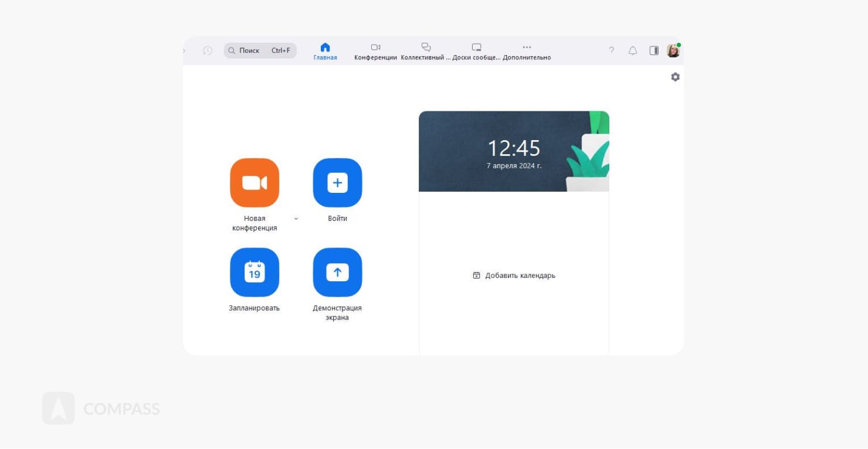Toggle the side panel icon
The height and width of the screenshot is (449, 868).
(654, 50)
